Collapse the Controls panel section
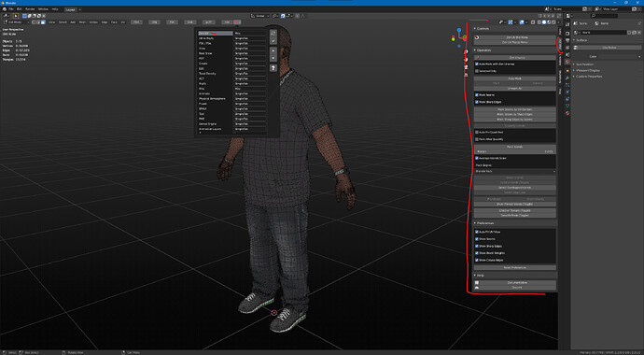The image size is (644, 355). point(474,28)
